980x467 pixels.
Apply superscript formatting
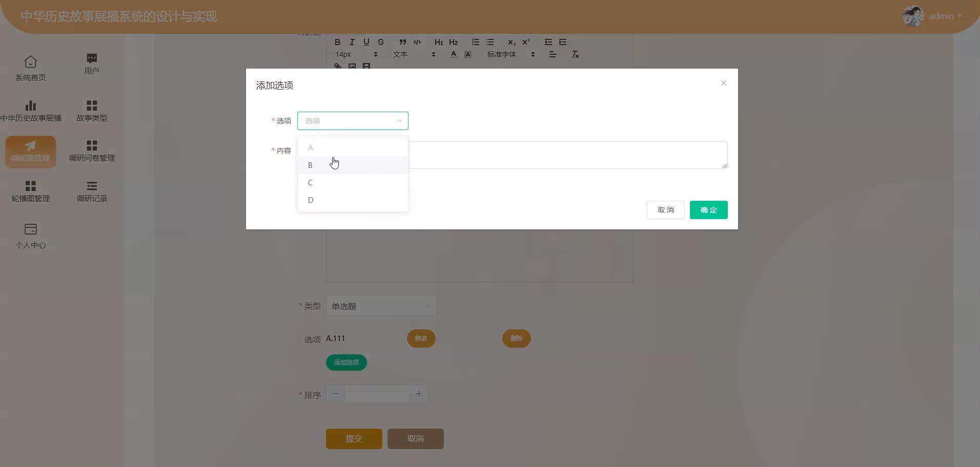pyautogui.click(x=526, y=42)
